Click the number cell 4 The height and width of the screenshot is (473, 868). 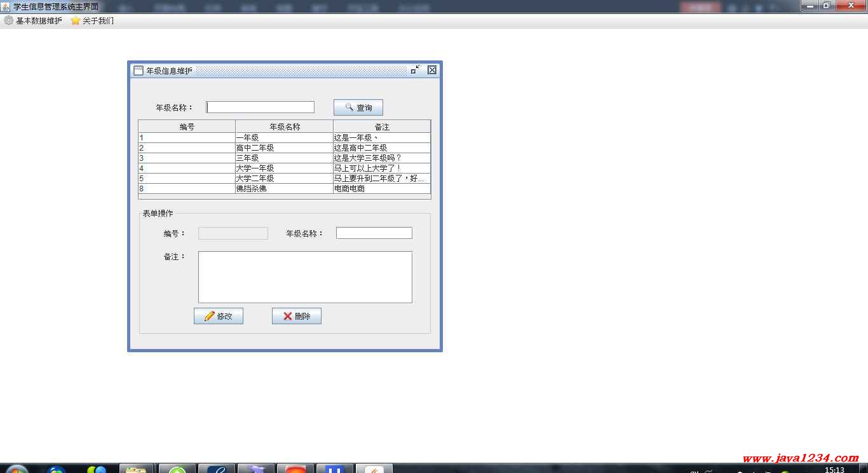187,168
